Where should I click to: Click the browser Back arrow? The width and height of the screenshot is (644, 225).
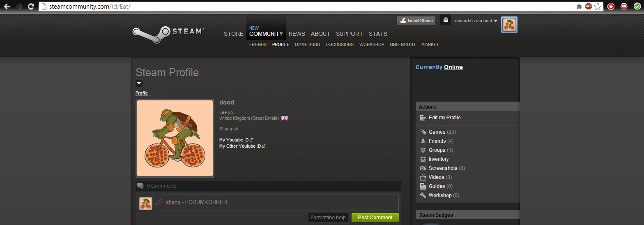[7, 6]
